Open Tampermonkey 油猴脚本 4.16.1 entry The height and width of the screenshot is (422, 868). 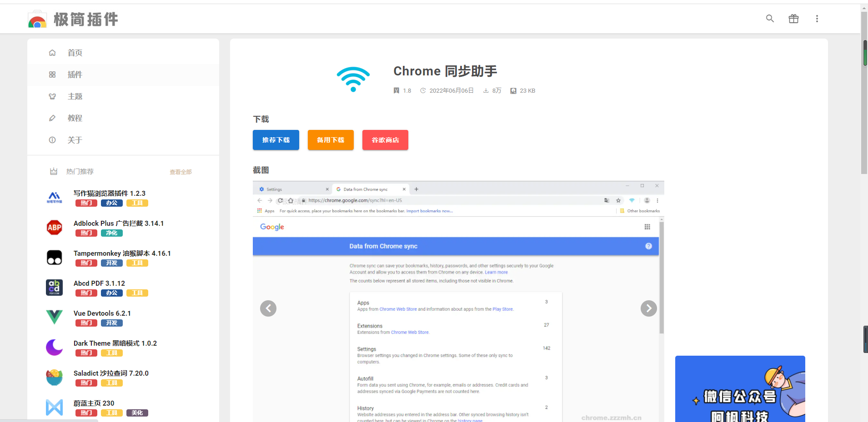122,253
